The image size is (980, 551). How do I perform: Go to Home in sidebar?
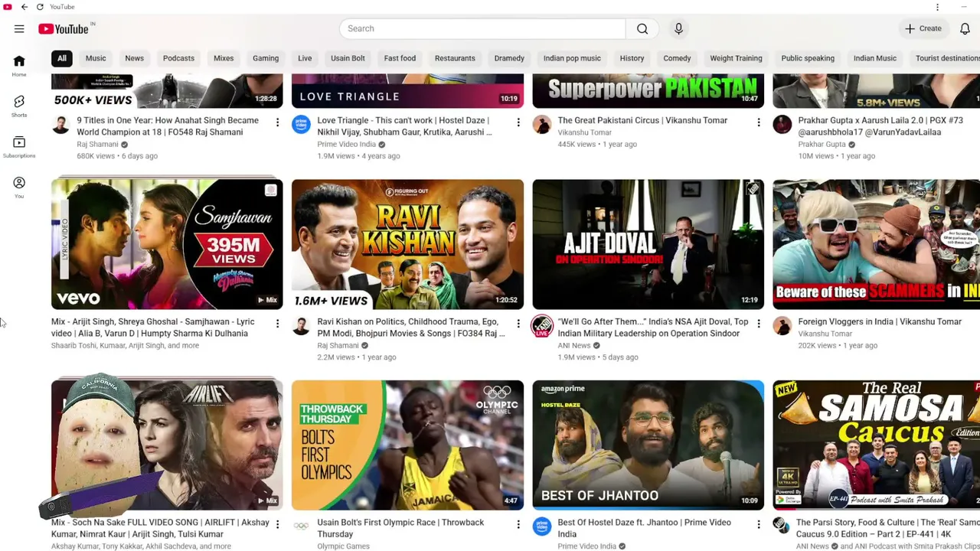tap(19, 66)
